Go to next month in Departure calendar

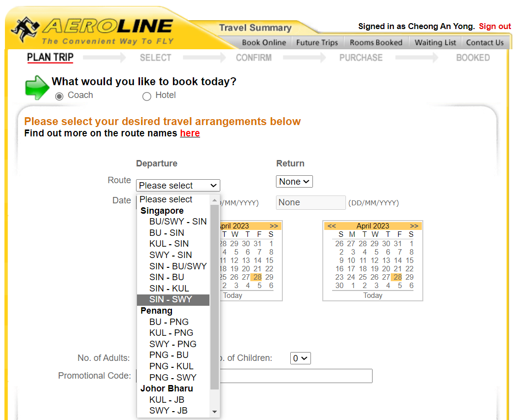(x=274, y=226)
